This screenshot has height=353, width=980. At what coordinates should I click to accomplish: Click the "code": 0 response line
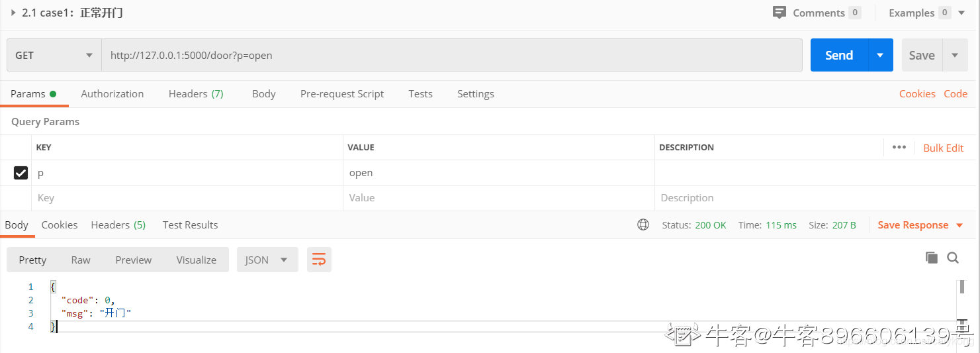88,300
